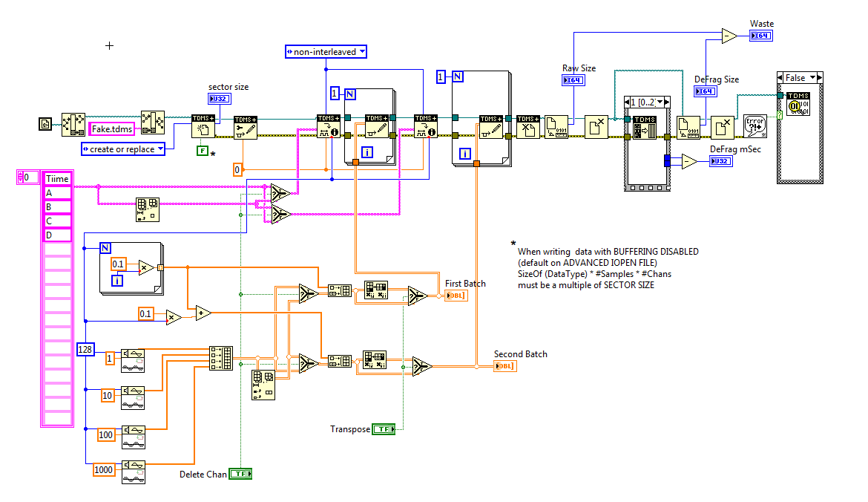Click the Raw Size I64 indicator
Screen dimensions: 868x502
[x=573, y=79]
